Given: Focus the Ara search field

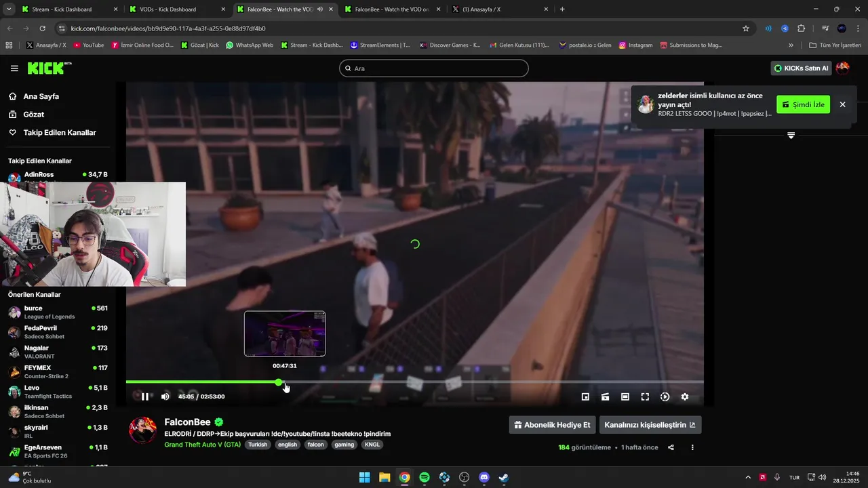Looking at the screenshot, I should (x=434, y=68).
